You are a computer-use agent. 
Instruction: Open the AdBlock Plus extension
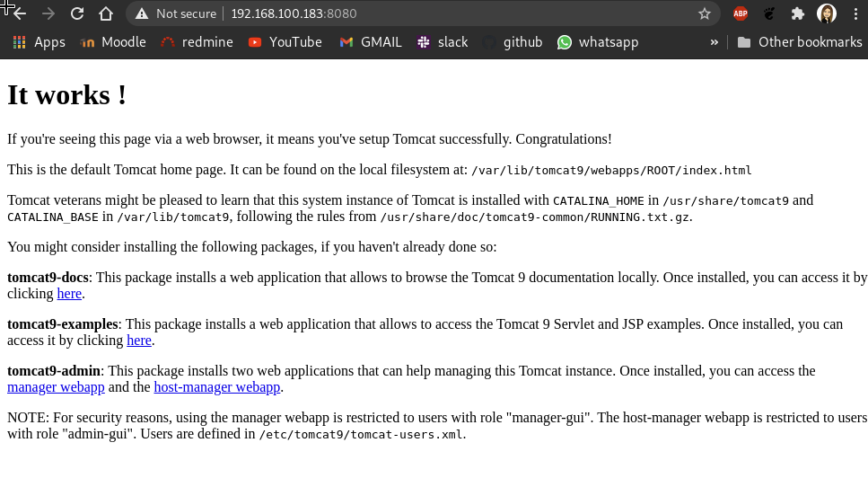[x=741, y=13]
